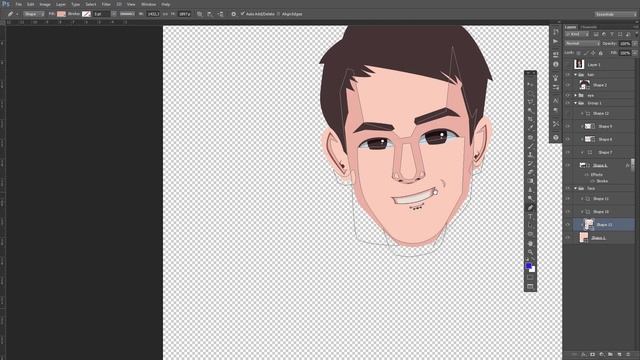This screenshot has width=640, height=360.
Task: Open the path options gear icon
Action: coord(233,14)
